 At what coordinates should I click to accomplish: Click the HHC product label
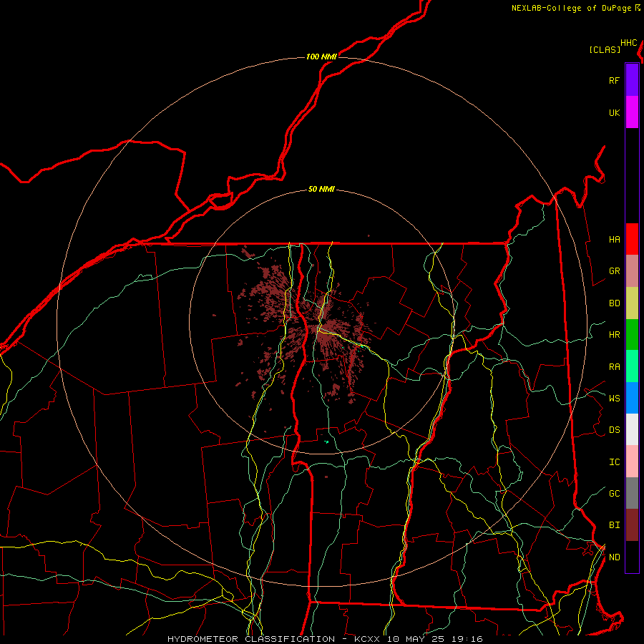point(629,43)
